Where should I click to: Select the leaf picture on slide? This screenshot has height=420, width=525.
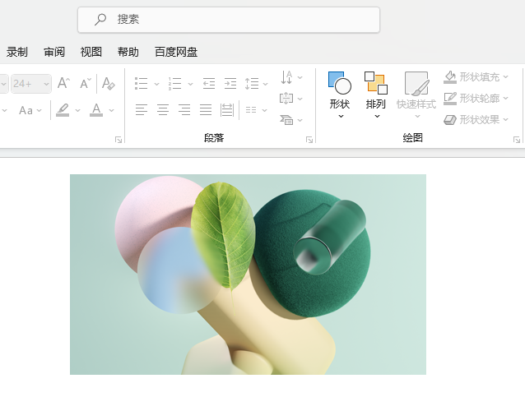tap(249, 275)
